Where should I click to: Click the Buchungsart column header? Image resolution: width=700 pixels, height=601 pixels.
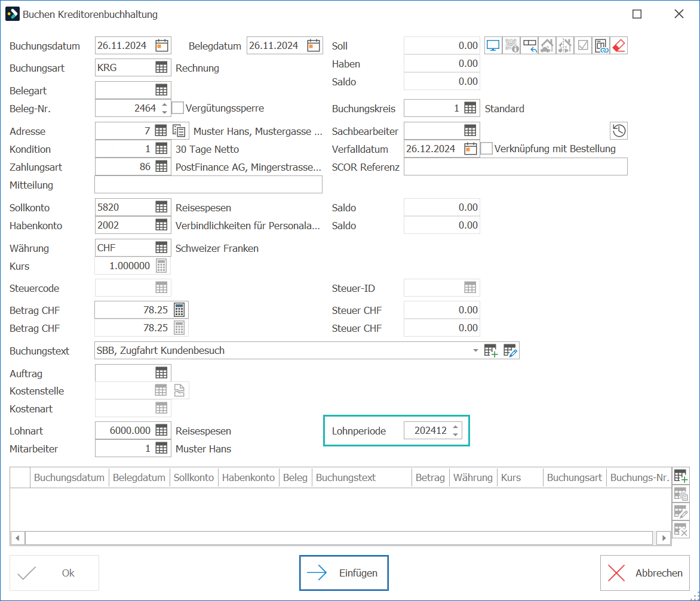coord(575,477)
